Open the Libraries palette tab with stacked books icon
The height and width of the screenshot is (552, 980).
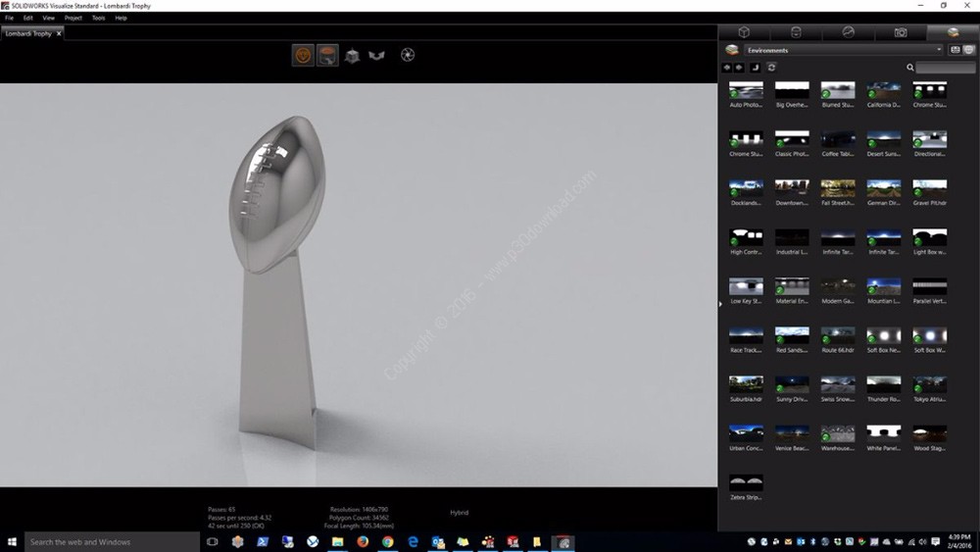tap(953, 32)
